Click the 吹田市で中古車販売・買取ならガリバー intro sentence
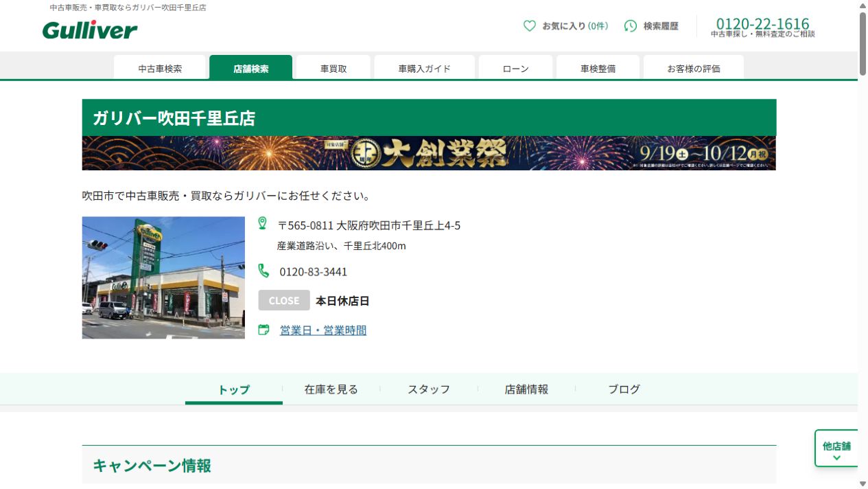The height and width of the screenshot is (489, 868). 226,196
